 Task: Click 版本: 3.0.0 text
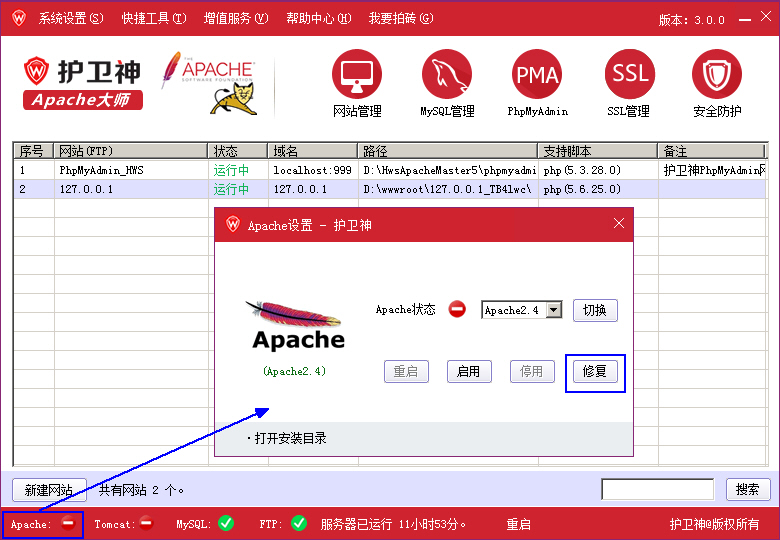pyautogui.click(x=691, y=20)
